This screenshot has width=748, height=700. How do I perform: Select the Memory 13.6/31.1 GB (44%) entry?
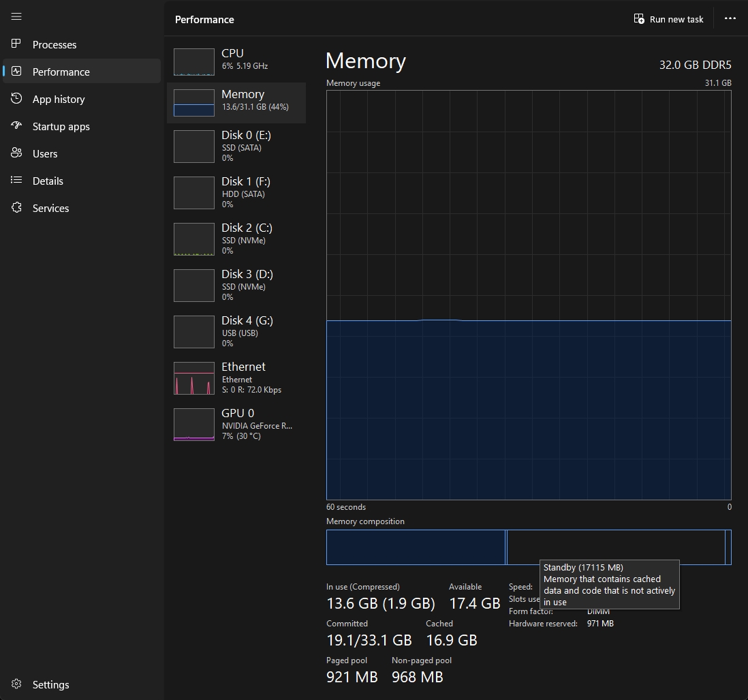pos(236,103)
